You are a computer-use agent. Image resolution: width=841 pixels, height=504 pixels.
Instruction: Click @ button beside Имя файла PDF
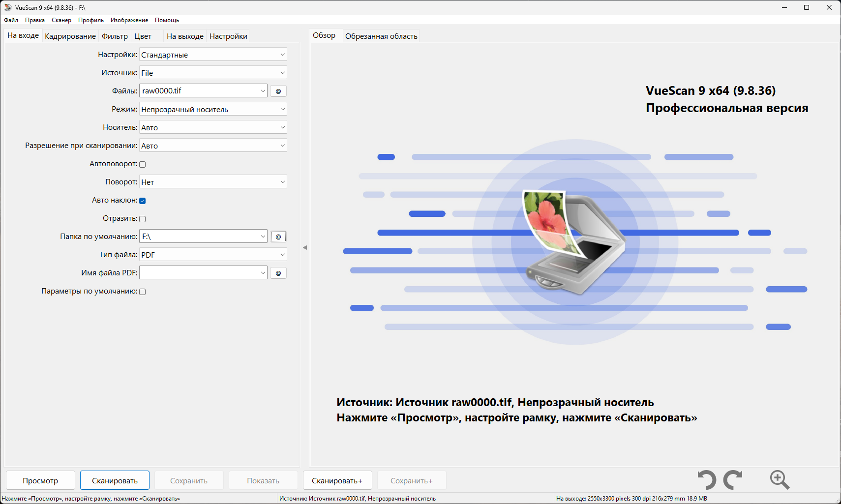pyautogui.click(x=278, y=273)
